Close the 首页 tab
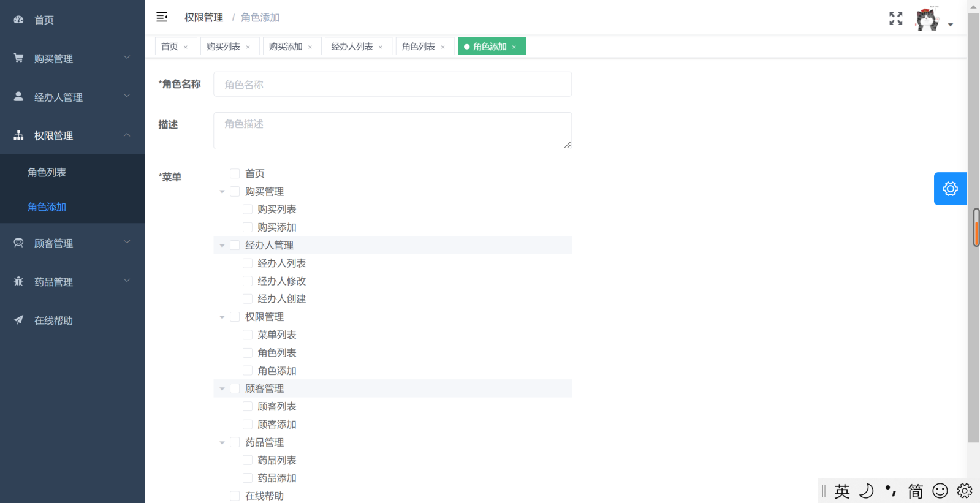The height and width of the screenshot is (503, 980). (186, 47)
